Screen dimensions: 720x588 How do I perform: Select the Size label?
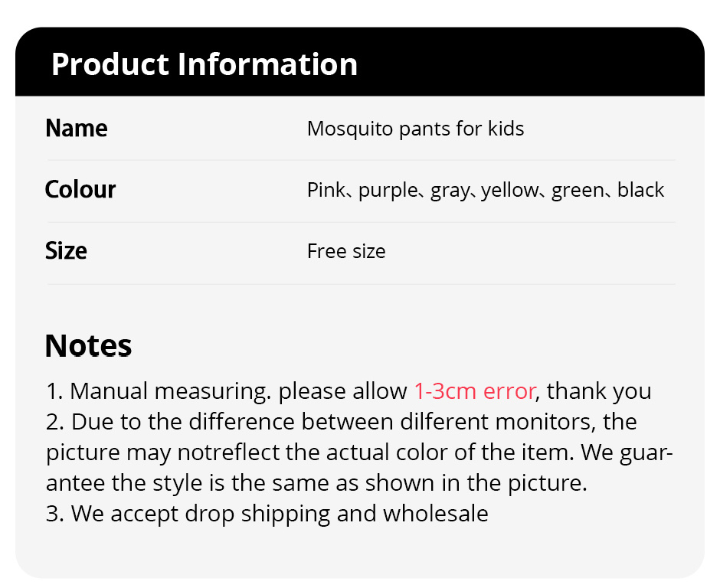click(66, 250)
